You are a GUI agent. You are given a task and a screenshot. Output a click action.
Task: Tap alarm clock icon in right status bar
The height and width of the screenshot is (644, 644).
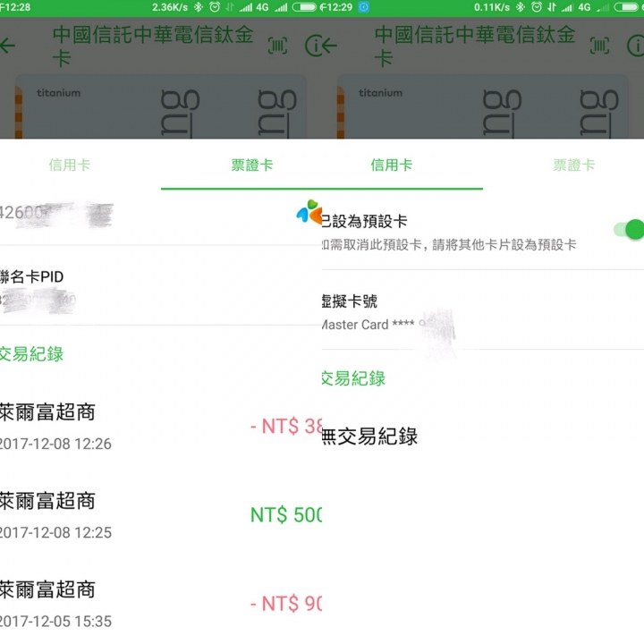click(537, 7)
